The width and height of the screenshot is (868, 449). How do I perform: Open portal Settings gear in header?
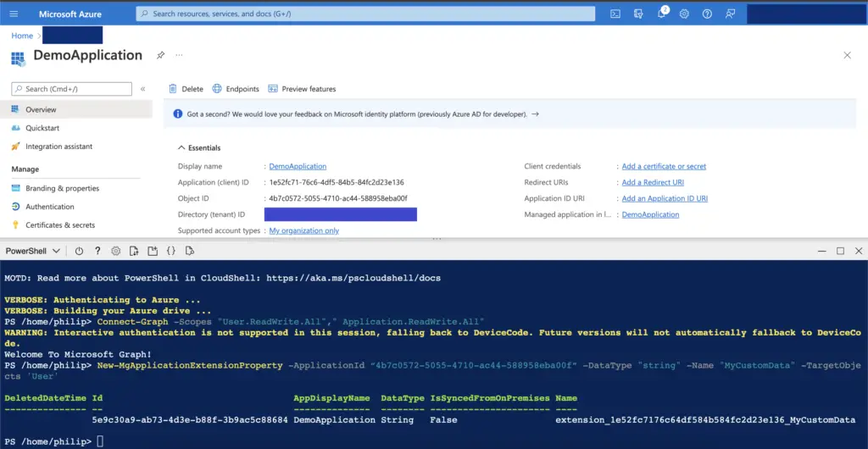coord(684,14)
